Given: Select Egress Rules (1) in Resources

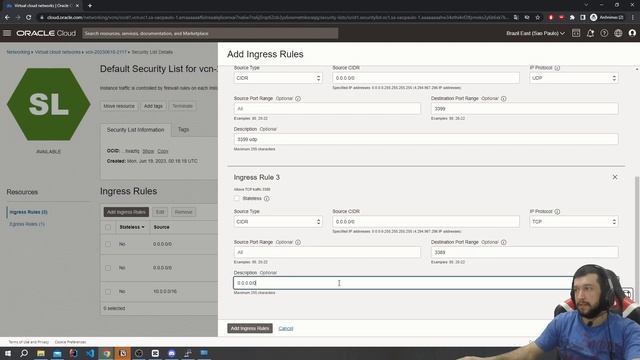Looking at the screenshot, I should 27,224.
